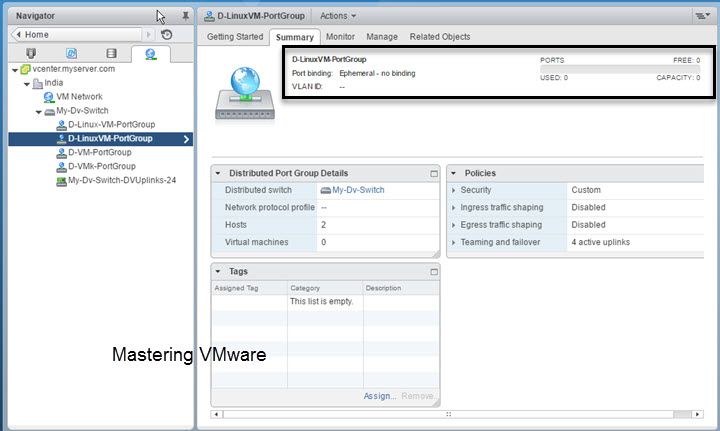Switch to Hosts and Clusters view
Image resolution: width=720 pixels, height=431 pixels.
[31, 53]
